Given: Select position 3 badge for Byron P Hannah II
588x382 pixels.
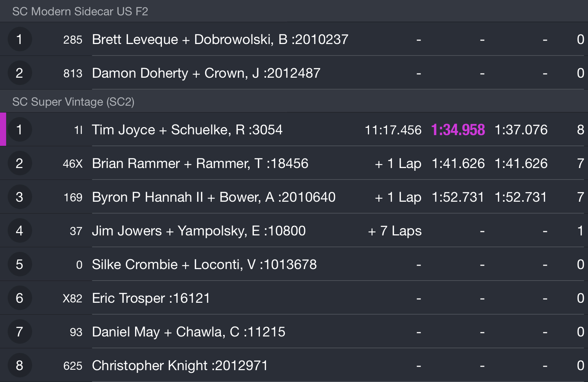Looking at the screenshot, I should 20,197.
